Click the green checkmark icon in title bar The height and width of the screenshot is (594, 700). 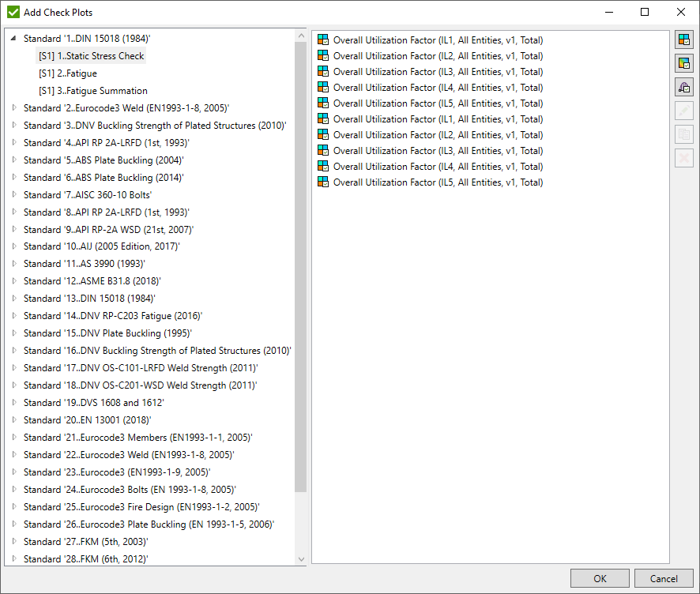(13, 12)
